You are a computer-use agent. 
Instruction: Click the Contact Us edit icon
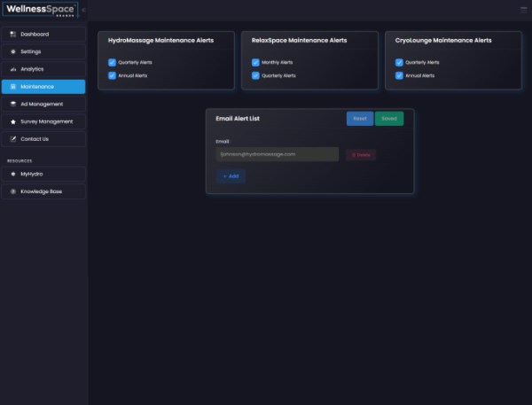coord(12,139)
